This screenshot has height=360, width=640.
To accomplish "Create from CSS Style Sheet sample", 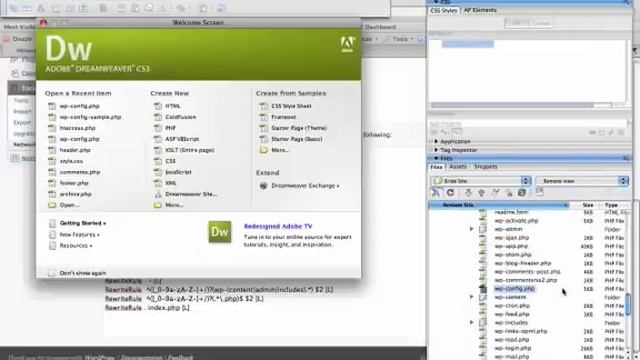I will [x=291, y=106].
